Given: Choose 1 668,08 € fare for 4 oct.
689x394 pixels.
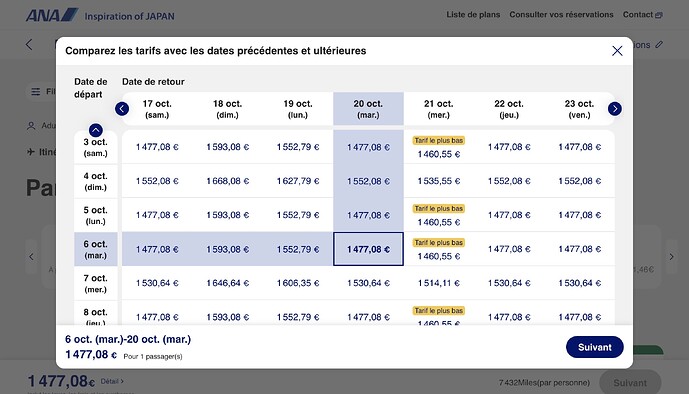Looking at the screenshot, I should coord(227,181).
